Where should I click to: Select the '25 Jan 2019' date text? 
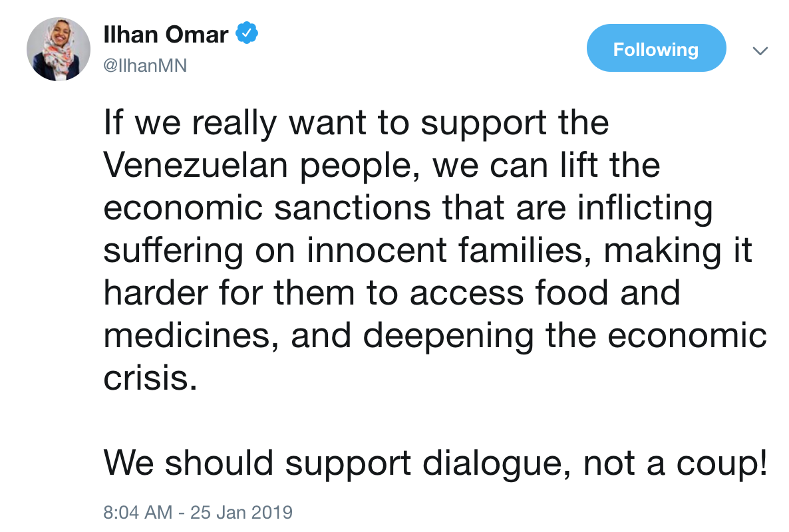pyautogui.click(x=241, y=512)
